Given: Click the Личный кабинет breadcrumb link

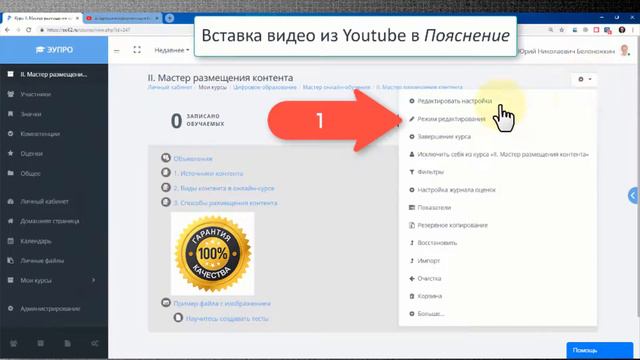Looking at the screenshot, I should click(x=170, y=87).
